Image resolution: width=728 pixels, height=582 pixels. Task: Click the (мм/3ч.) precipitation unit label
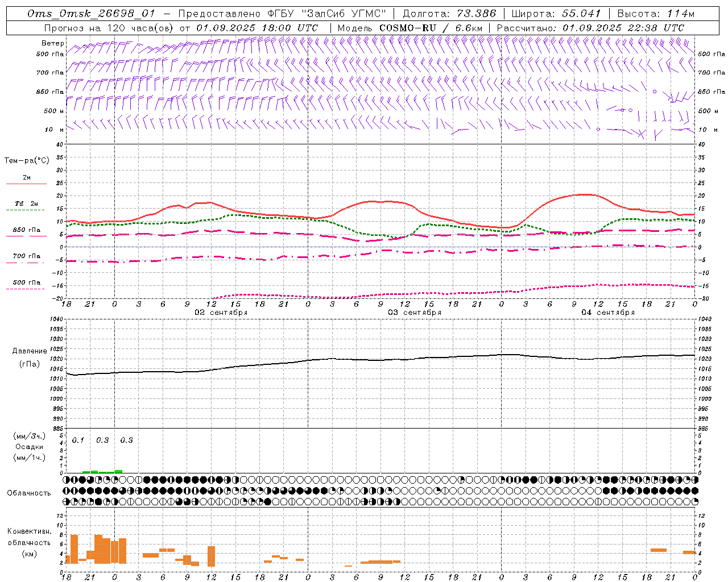click(x=29, y=436)
